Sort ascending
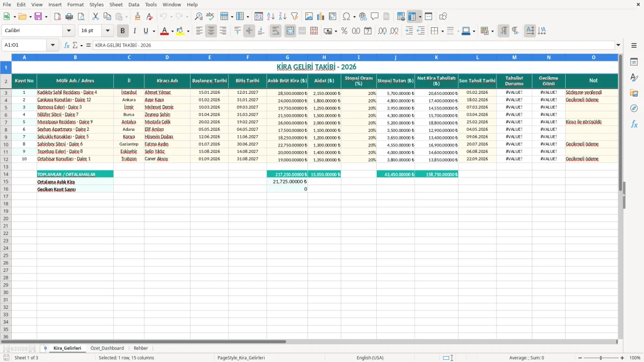 (x=271, y=17)
